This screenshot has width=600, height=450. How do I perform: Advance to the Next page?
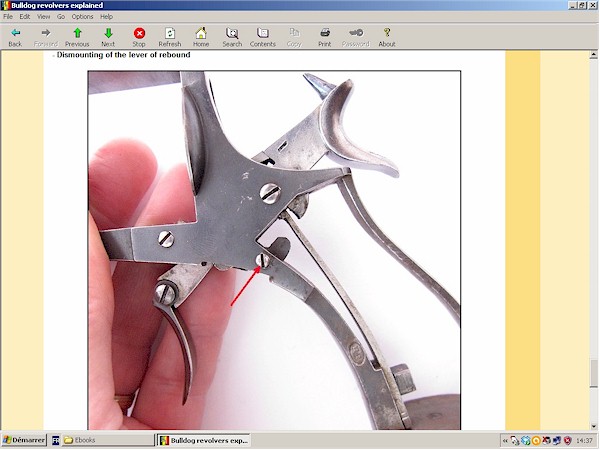(x=108, y=38)
